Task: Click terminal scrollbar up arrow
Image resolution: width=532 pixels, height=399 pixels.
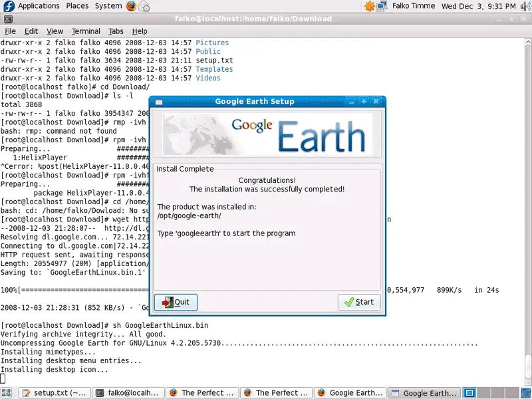Action: pyautogui.click(x=528, y=42)
